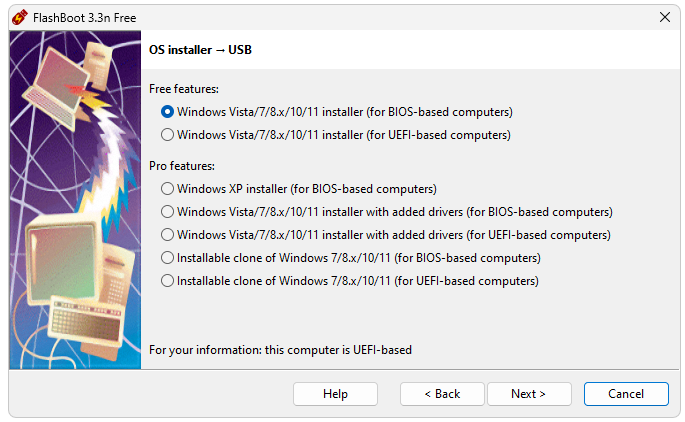685x422 pixels.
Task: Choose Windows XP installer option
Action: tap(168, 188)
